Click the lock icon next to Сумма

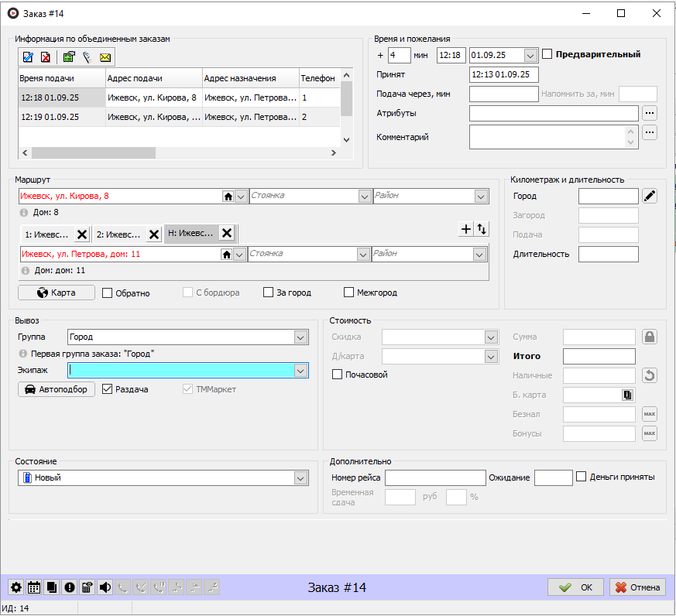(x=650, y=337)
